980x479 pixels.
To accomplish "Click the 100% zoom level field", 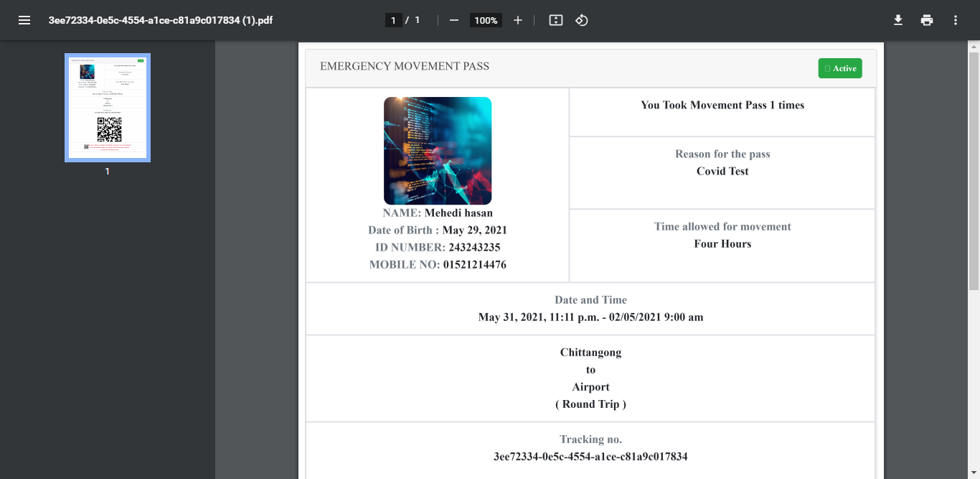I will click(x=486, y=20).
